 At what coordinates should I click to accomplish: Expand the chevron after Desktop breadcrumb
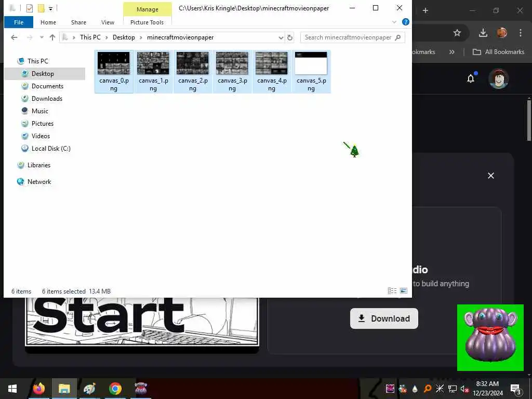click(x=141, y=37)
